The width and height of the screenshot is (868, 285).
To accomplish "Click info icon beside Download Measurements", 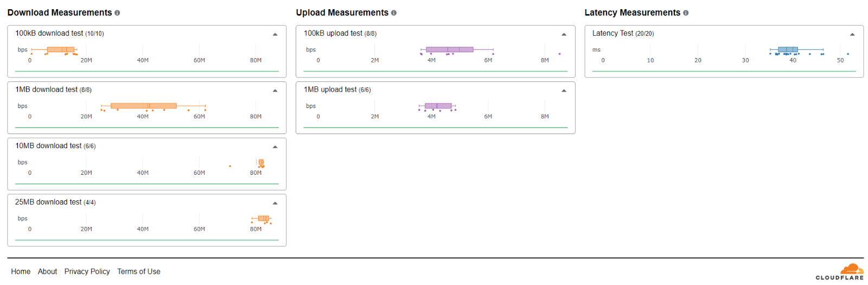I will (x=117, y=13).
